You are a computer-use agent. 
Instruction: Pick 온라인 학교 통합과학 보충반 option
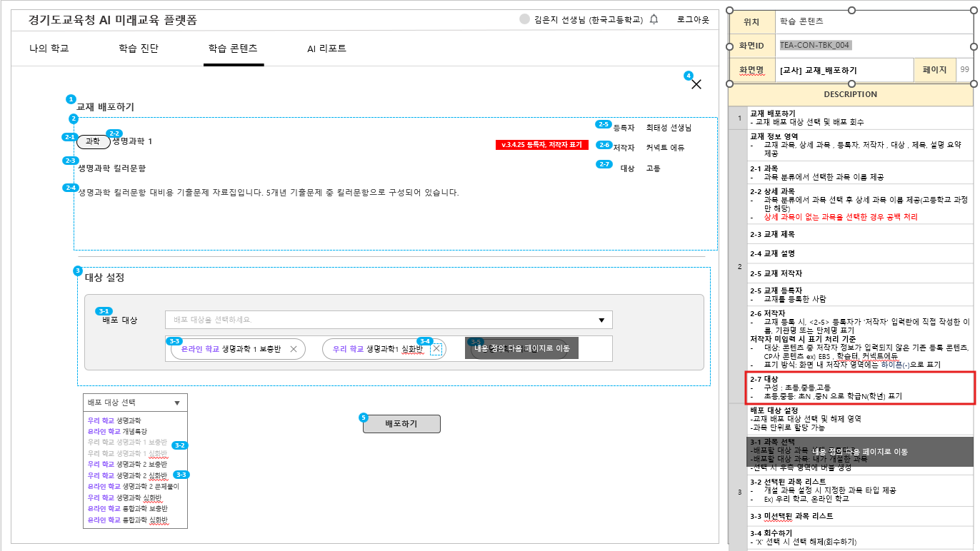[x=127, y=508]
